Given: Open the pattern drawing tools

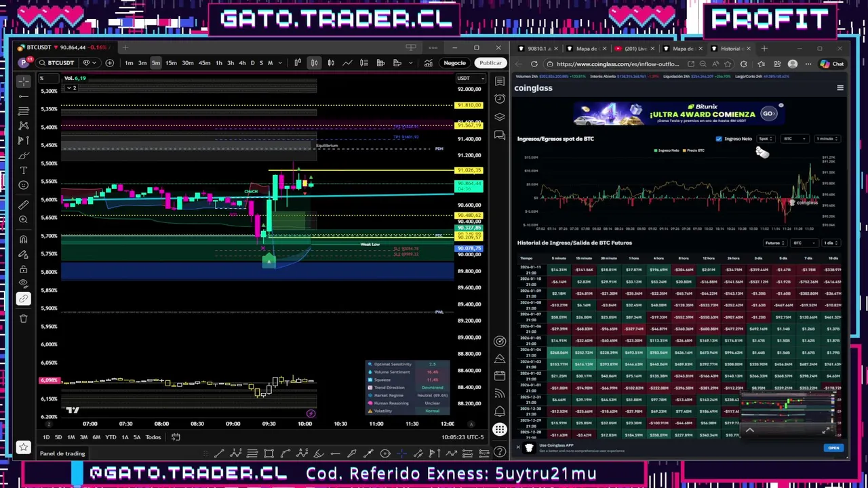Looking at the screenshot, I should (x=24, y=126).
